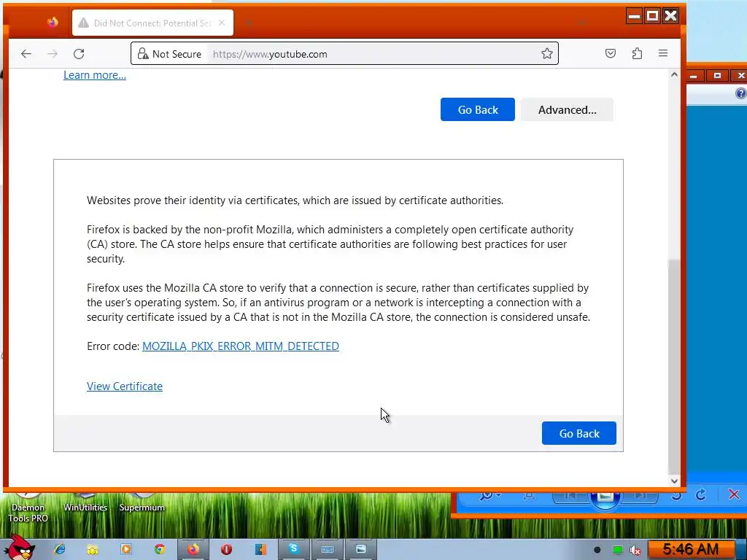Open the media player taskbar icon
The height and width of the screenshot is (560, 747).
126,550
